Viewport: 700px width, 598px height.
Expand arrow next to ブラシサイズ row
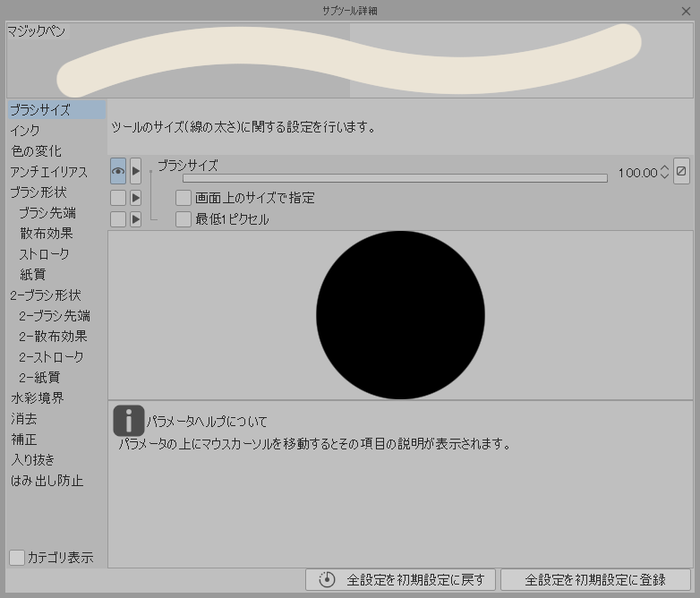(136, 171)
